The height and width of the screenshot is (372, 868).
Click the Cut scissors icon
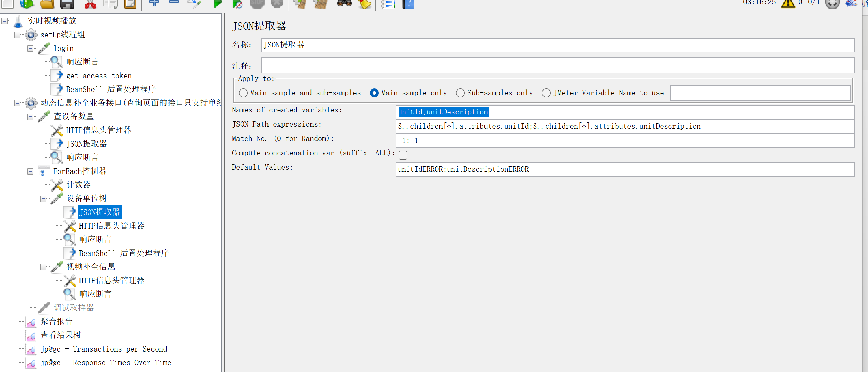[90, 3]
